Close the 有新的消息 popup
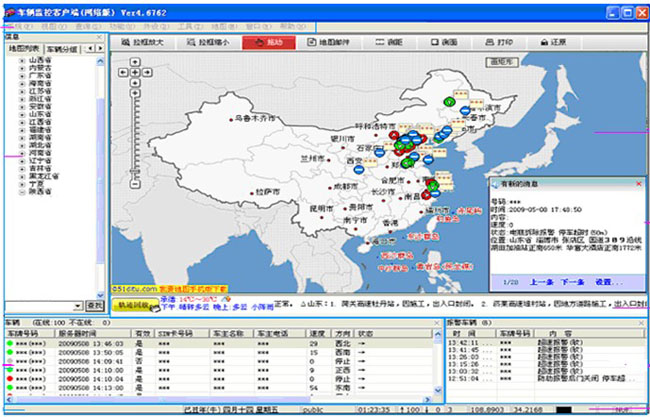The width and height of the screenshot is (650, 417). [636, 184]
